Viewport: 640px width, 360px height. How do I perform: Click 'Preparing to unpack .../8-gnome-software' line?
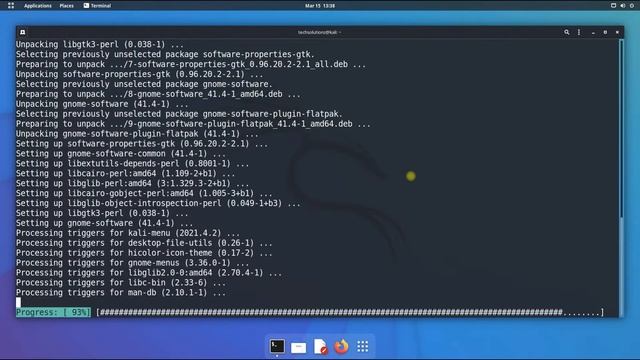pos(158,94)
